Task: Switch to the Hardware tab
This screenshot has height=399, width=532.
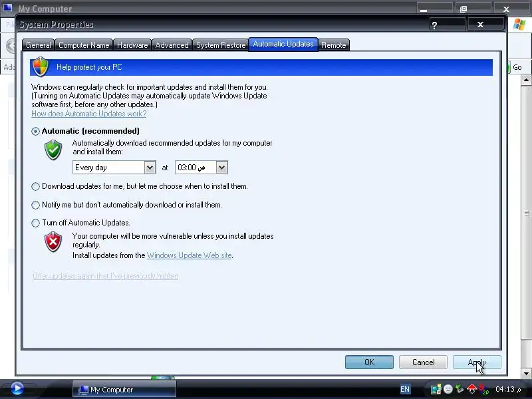Action: click(132, 45)
